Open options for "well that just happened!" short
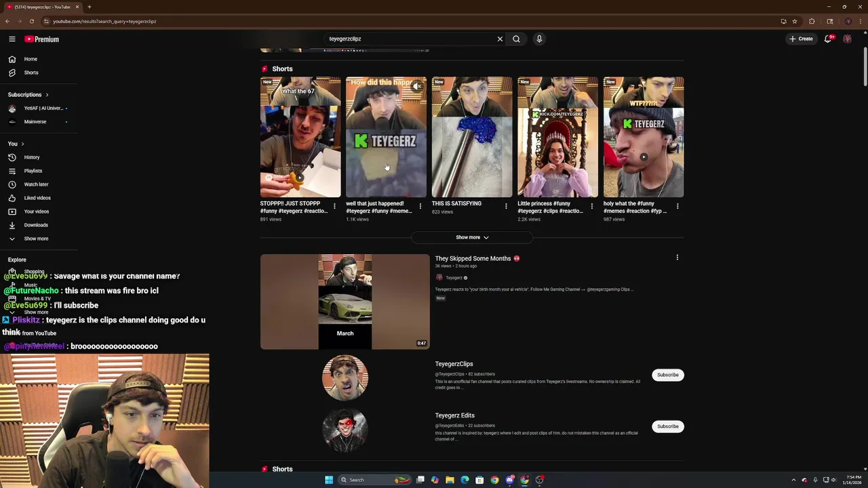This screenshot has width=868, height=488. [420, 206]
